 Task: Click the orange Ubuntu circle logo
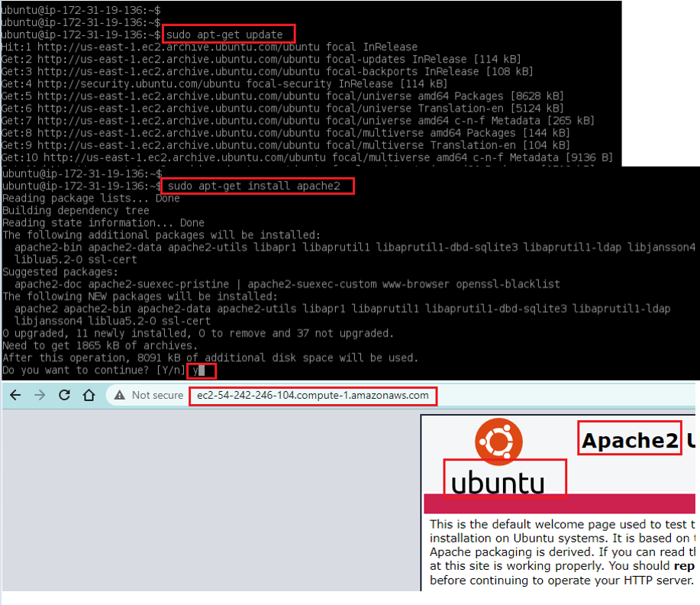click(x=498, y=442)
